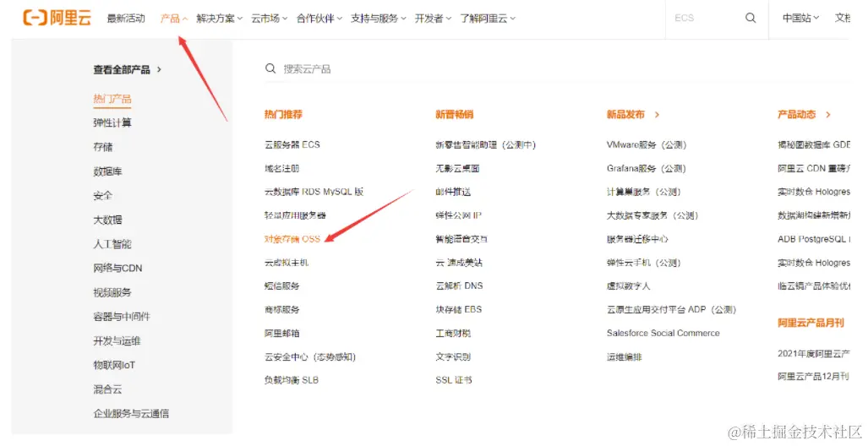Image resolution: width=868 pixels, height=446 pixels.
Task: Open 云解析 DNS link
Action: (459, 286)
